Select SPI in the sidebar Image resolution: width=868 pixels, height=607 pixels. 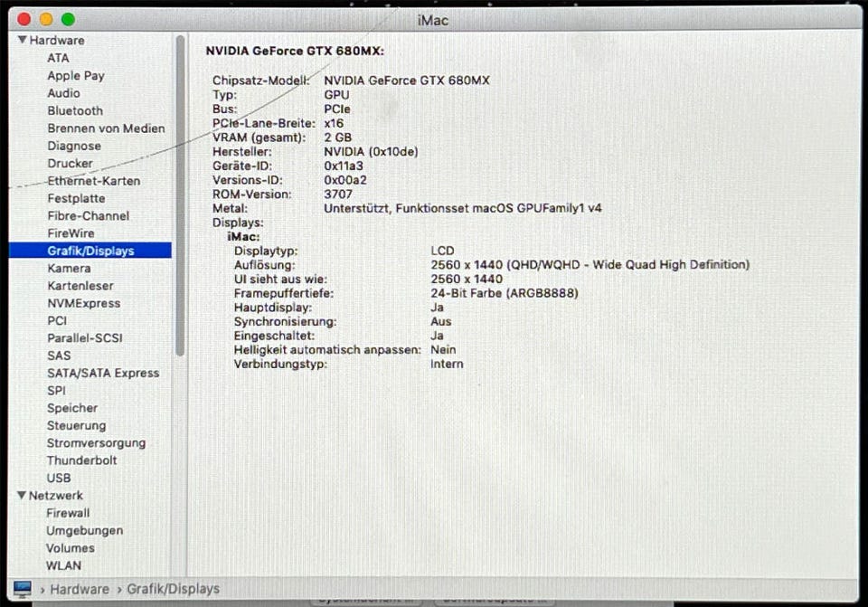click(x=56, y=391)
